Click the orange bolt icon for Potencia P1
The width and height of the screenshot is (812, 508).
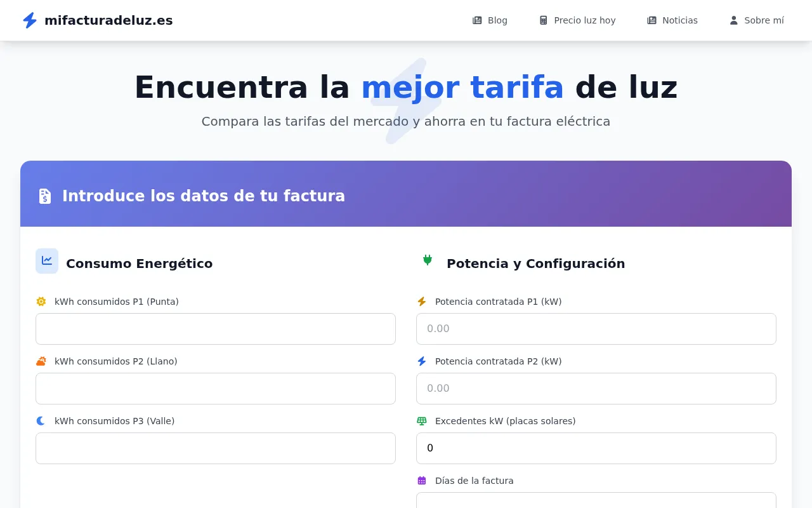click(422, 302)
